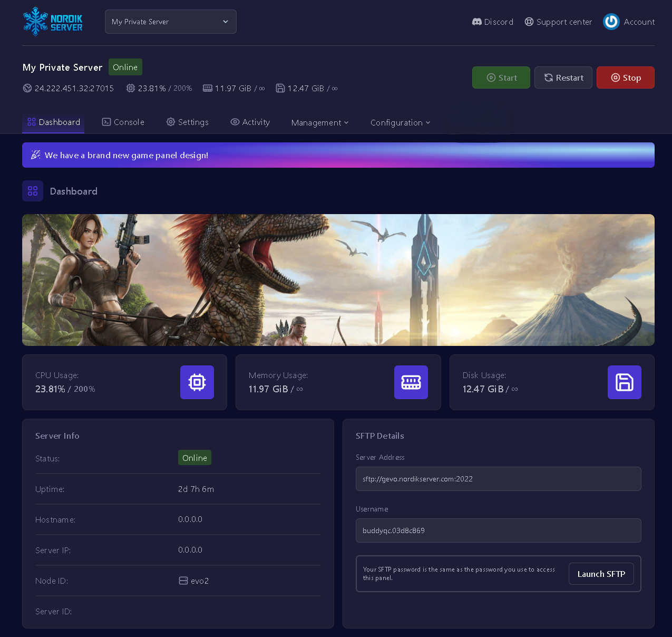The image size is (672, 637).
Task: Click the SFTP Server Address field
Action: tap(499, 479)
